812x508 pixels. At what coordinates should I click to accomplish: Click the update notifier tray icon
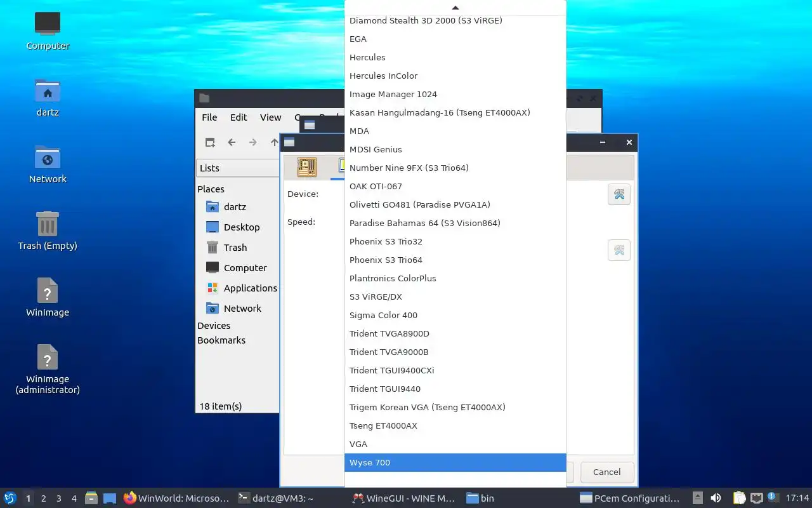773,497
